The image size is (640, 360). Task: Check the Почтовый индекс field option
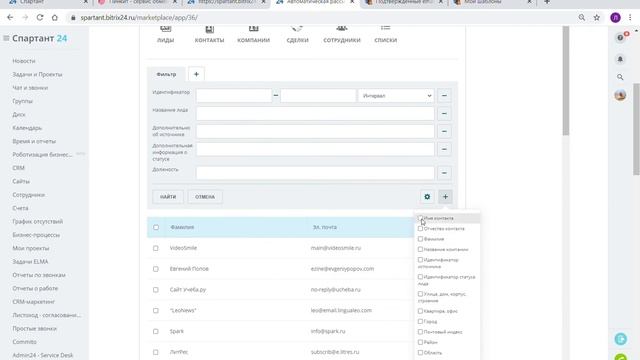pyautogui.click(x=420, y=332)
